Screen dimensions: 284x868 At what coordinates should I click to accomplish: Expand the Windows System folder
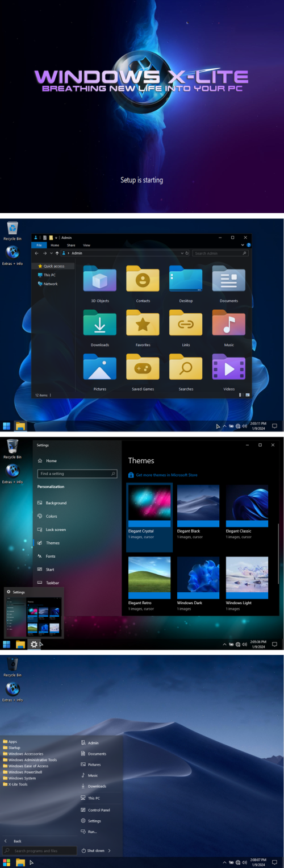(x=19, y=778)
